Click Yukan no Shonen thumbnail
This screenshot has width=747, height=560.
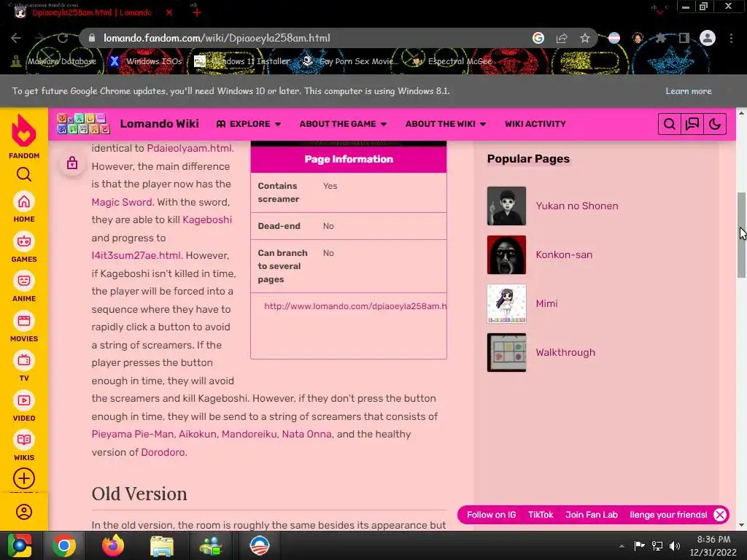[506, 206]
